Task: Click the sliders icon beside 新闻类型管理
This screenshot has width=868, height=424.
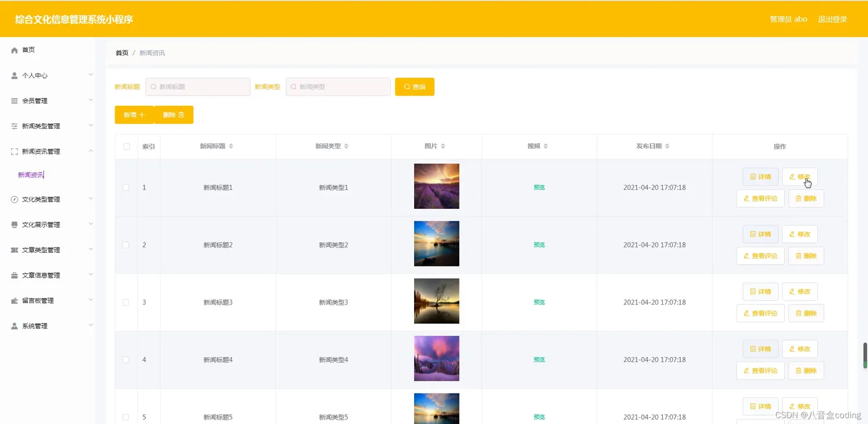Action: pyautogui.click(x=14, y=126)
